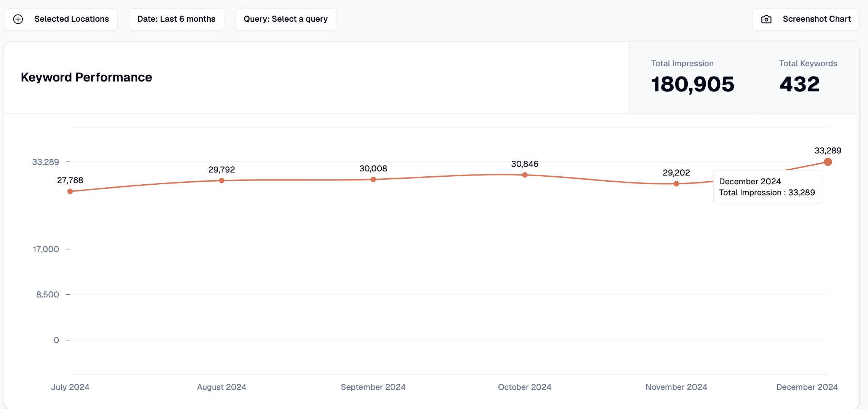Click the Total Impression stat card
Screen dimensions: 868x409
(692, 77)
